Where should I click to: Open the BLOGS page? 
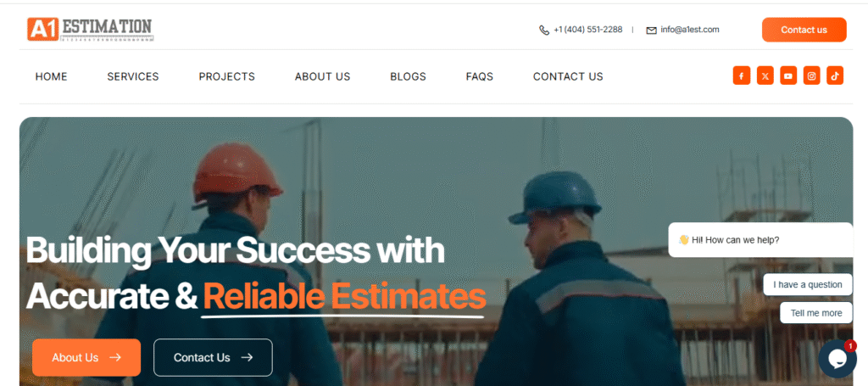tap(408, 77)
